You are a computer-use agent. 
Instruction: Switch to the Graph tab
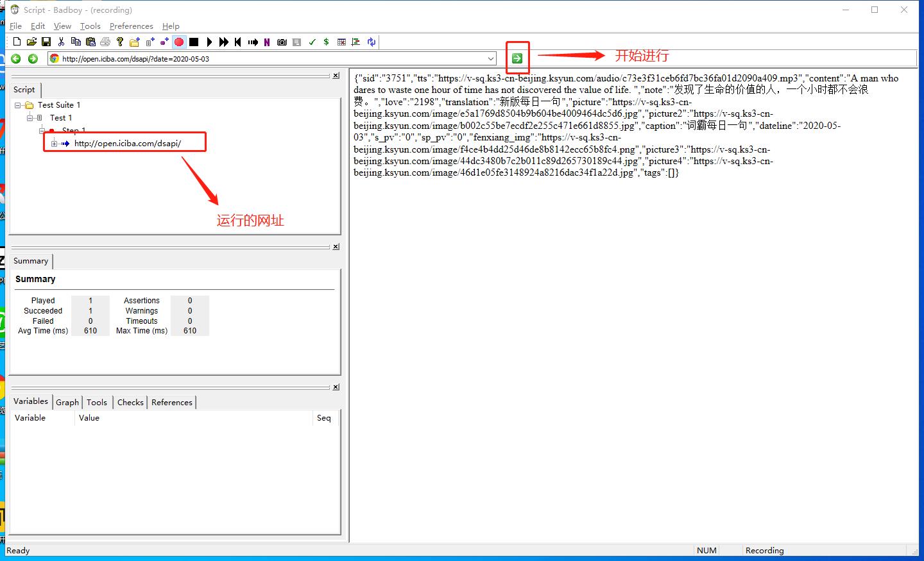(x=67, y=403)
